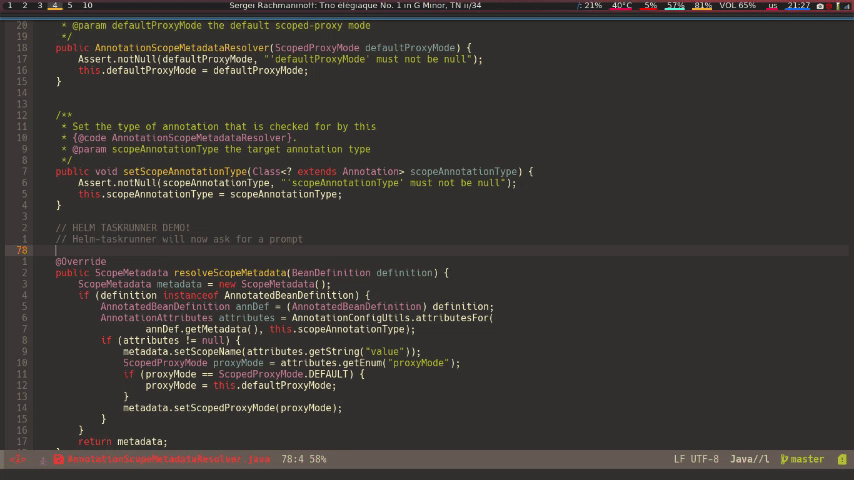
Task: Click the evil state indicator in modeline
Action: (17, 459)
